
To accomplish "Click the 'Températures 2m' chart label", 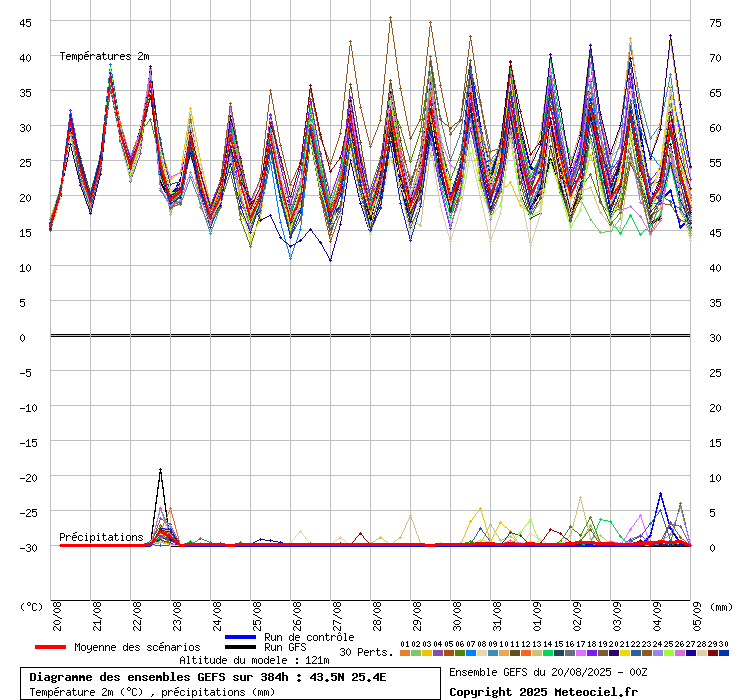I will [104, 56].
